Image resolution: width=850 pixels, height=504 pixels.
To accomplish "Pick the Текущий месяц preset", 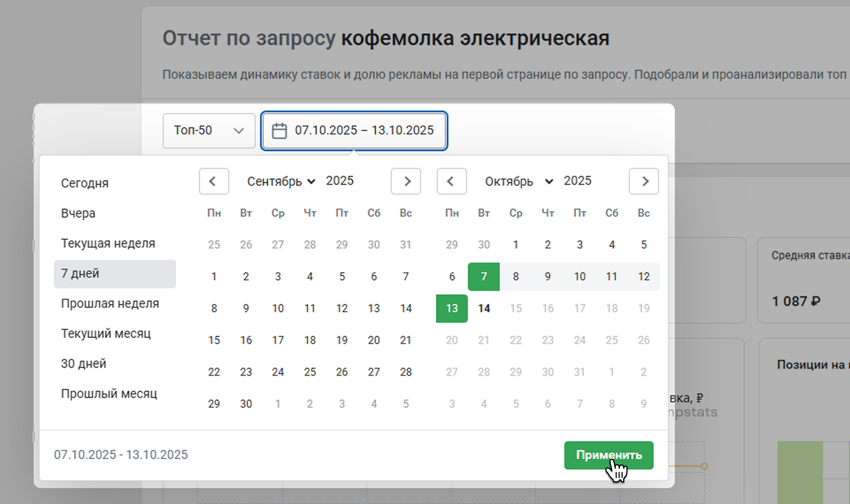I will 106,333.
